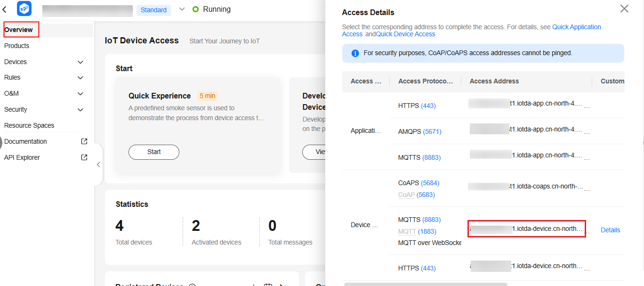Image resolution: width=644 pixels, height=286 pixels.
Task: Open the external link icon beside Documentation
Action: point(84,141)
